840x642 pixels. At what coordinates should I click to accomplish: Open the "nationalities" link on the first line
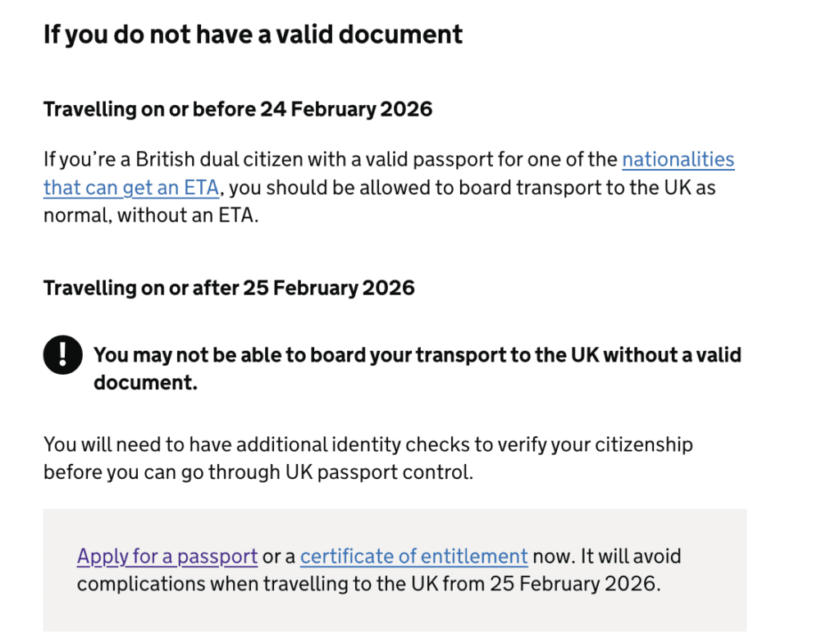[678, 159]
